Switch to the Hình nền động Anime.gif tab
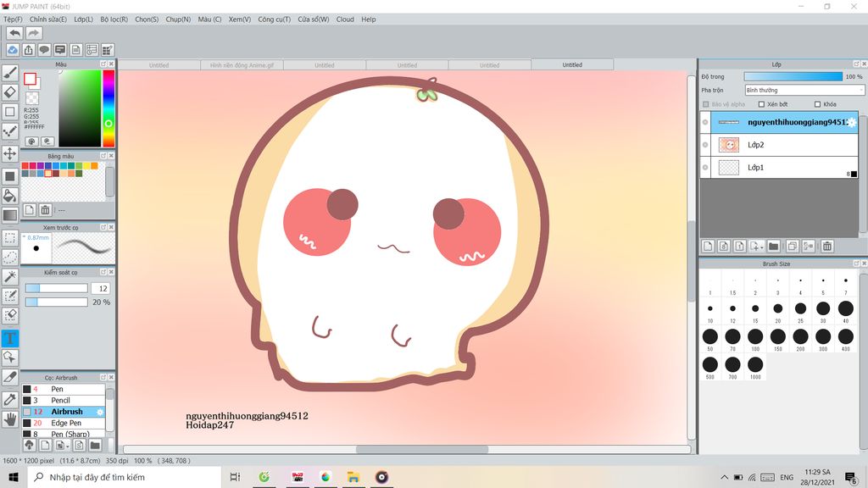 click(x=242, y=65)
